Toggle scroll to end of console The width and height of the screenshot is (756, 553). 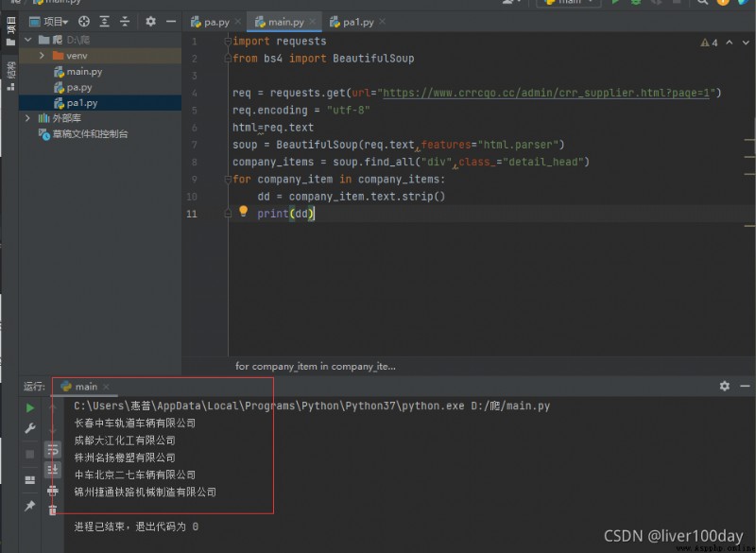53,469
